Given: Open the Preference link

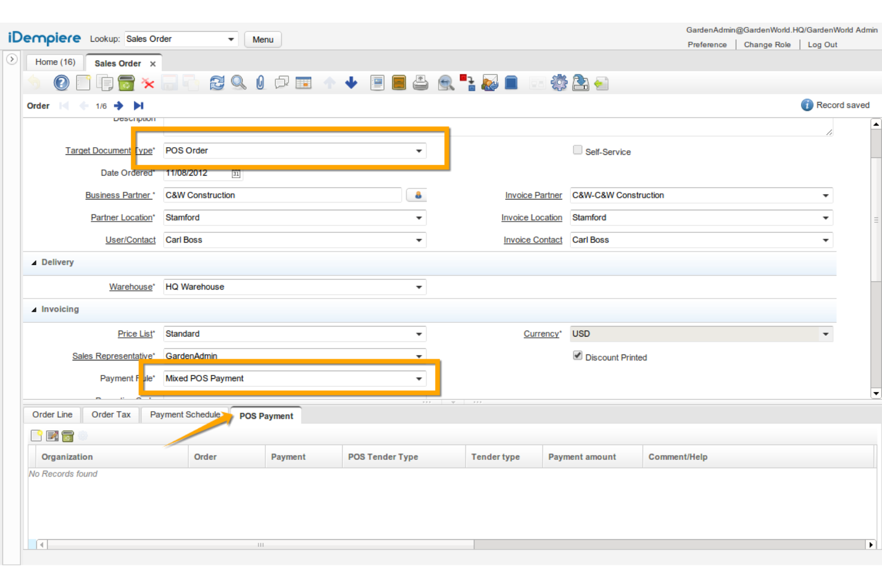Looking at the screenshot, I should point(707,45).
